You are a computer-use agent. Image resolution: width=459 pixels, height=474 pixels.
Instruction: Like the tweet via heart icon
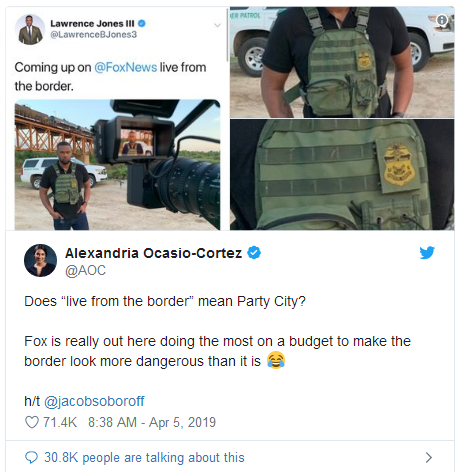[32, 422]
